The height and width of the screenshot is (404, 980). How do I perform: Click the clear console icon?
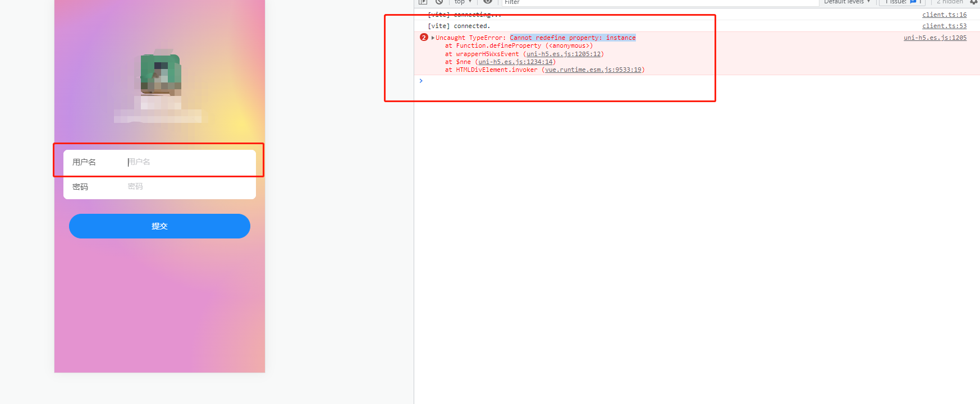439,2
